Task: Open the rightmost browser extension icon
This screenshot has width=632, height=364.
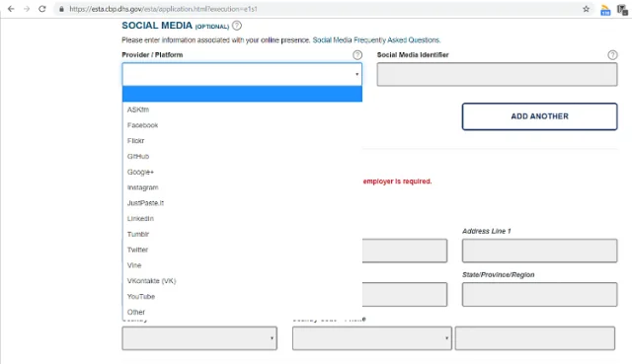Action: [x=622, y=10]
